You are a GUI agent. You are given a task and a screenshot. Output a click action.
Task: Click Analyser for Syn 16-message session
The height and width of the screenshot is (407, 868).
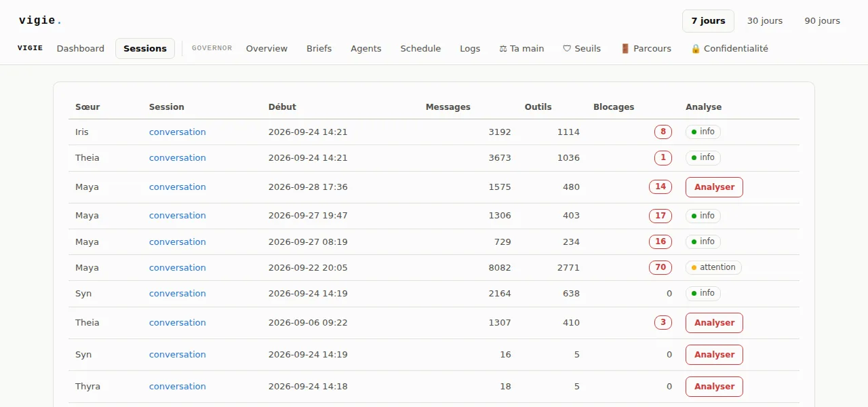pyautogui.click(x=714, y=355)
